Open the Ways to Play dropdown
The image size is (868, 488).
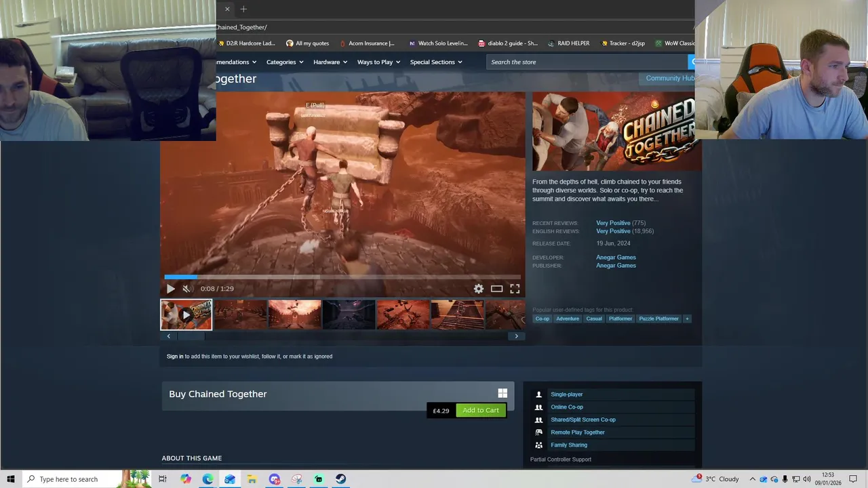click(x=378, y=62)
